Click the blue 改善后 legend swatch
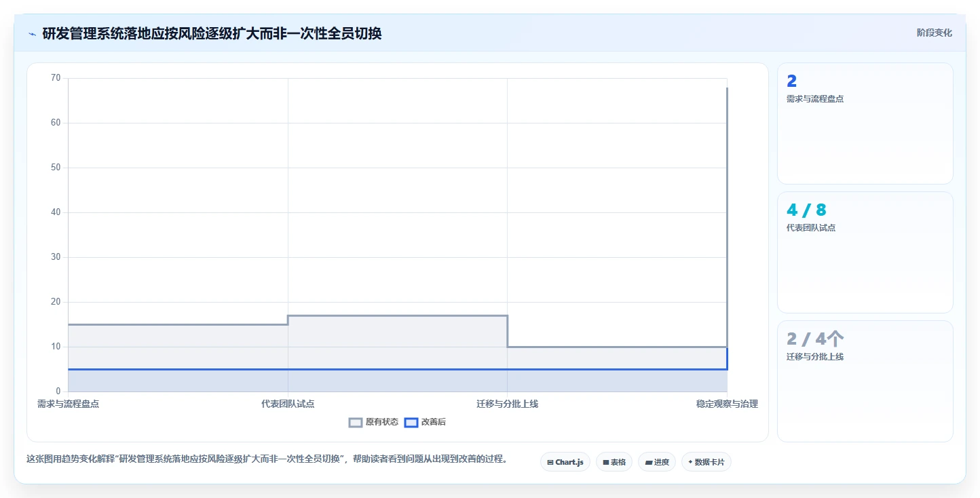980x498 pixels. 411,422
